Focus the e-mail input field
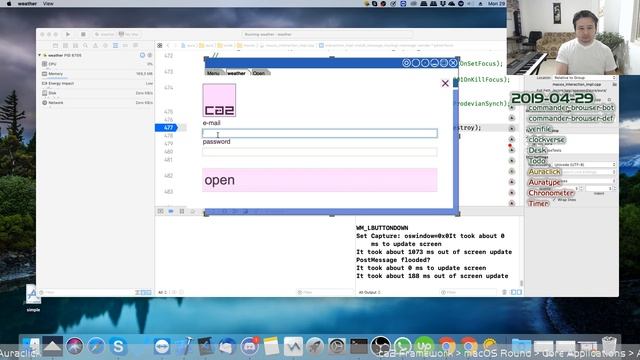 (x=320, y=133)
